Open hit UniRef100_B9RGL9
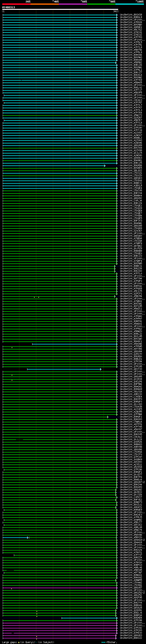The image size is (146, 644). pyautogui.click(x=131, y=18)
